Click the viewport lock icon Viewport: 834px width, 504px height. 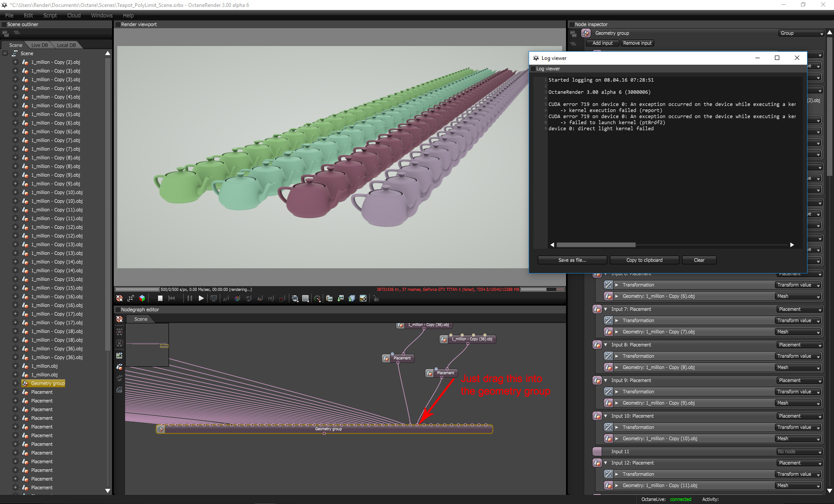point(376,298)
